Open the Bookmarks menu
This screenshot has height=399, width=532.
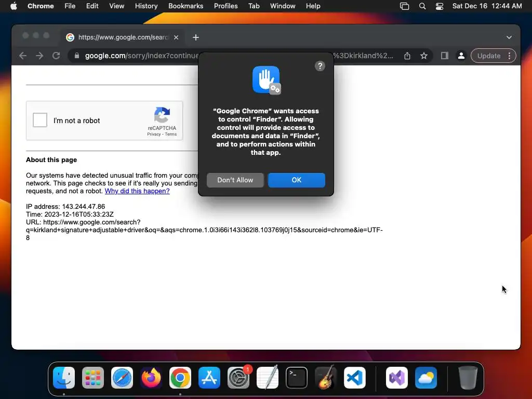coord(185,6)
